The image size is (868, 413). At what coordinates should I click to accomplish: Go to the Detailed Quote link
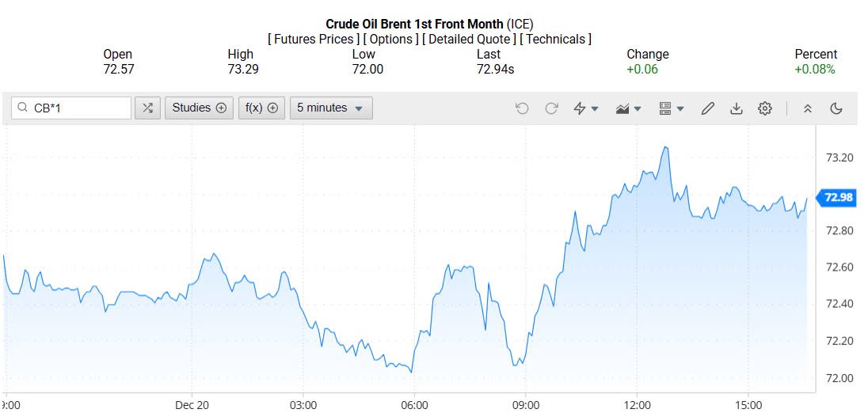[x=469, y=39]
